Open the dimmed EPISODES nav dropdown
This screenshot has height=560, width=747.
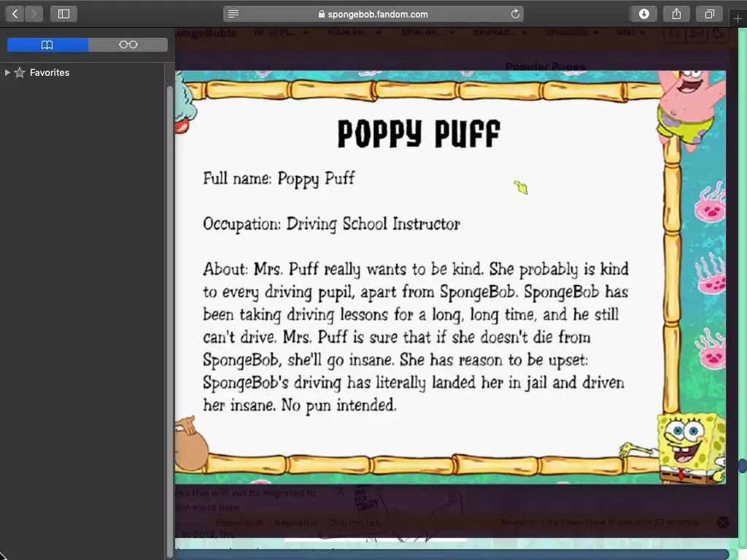(x=572, y=32)
